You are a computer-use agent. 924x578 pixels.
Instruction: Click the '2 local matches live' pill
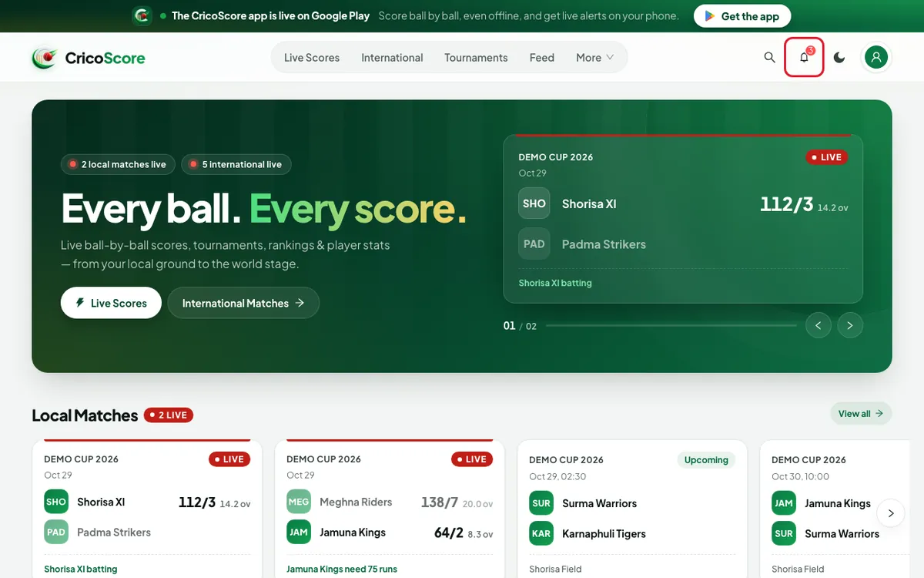tap(118, 164)
